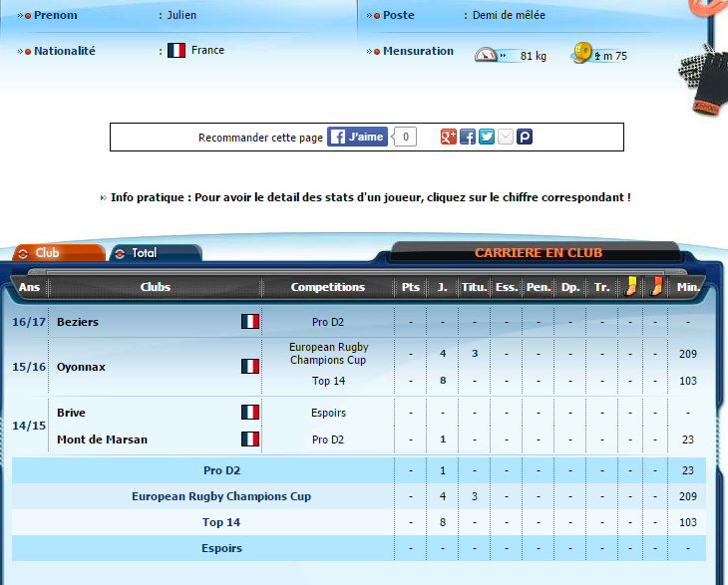
Task: Click the Competitions column header
Action: [328, 287]
